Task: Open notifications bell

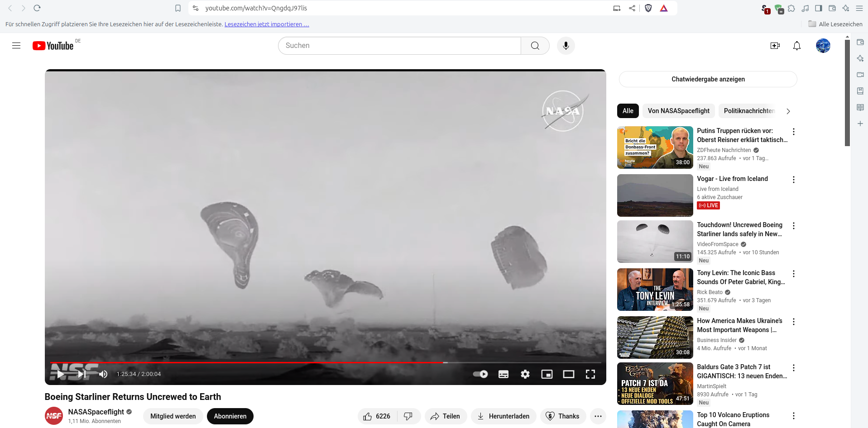Action: click(x=797, y=46)
